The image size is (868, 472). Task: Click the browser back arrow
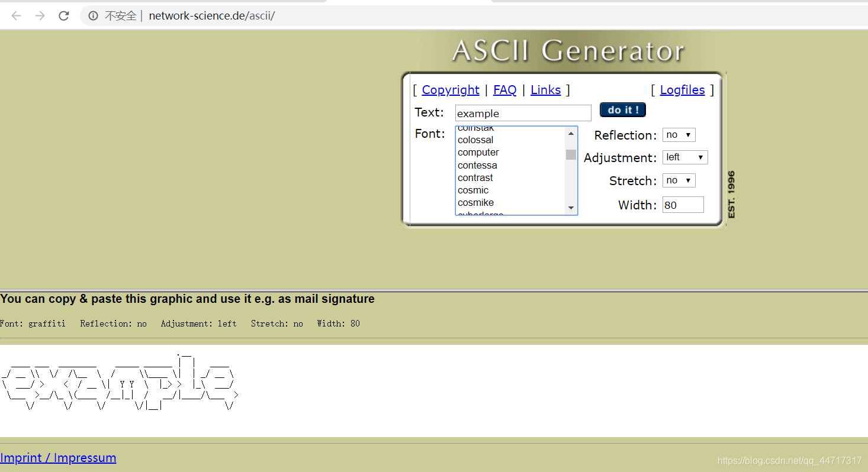16,16
